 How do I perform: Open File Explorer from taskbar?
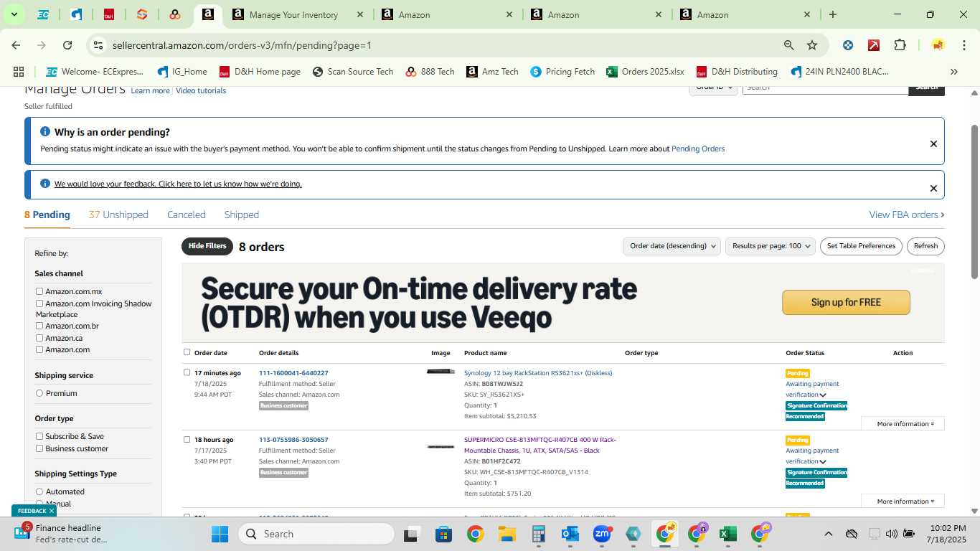point(507,534)
